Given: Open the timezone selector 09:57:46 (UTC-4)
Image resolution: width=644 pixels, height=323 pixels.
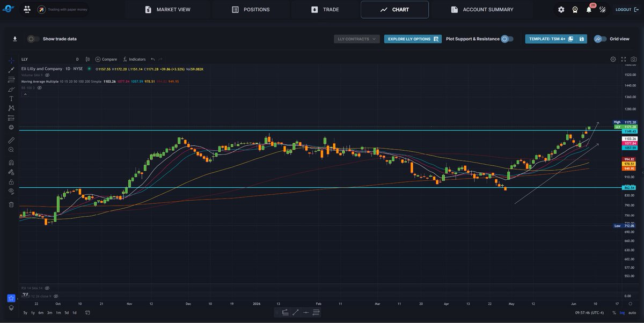Looking at the screenshot, I should click(x=589, y=312).
